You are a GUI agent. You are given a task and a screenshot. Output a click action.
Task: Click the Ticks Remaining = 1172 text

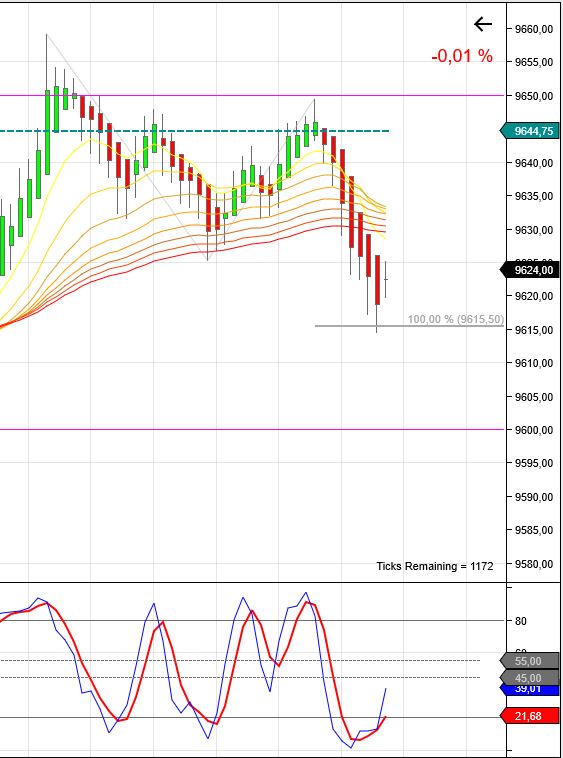pyautogui.click(x=435, y=566)
